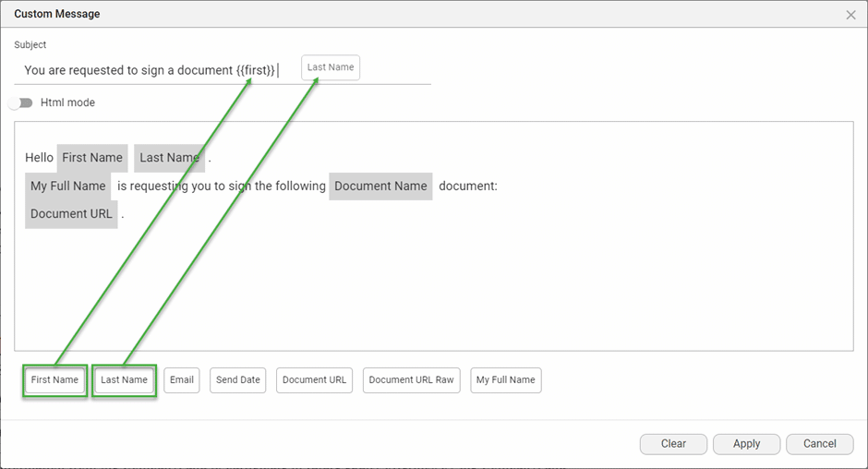Click empty area of message body editor

click(434, 286)
